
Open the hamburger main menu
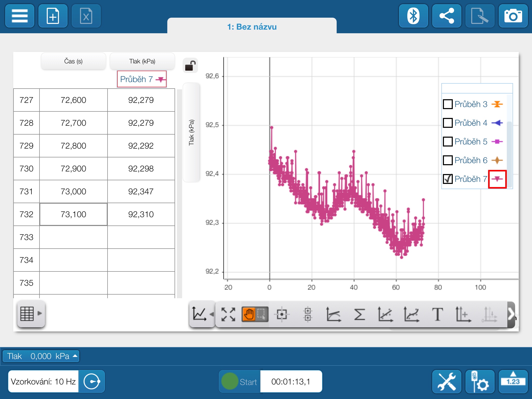coord(20,16)
